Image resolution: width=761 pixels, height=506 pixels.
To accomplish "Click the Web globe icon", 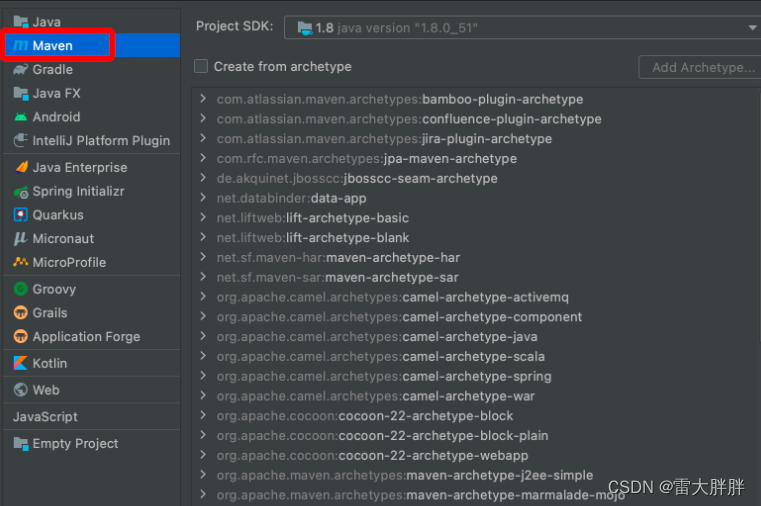I will (x=20, y=390).
